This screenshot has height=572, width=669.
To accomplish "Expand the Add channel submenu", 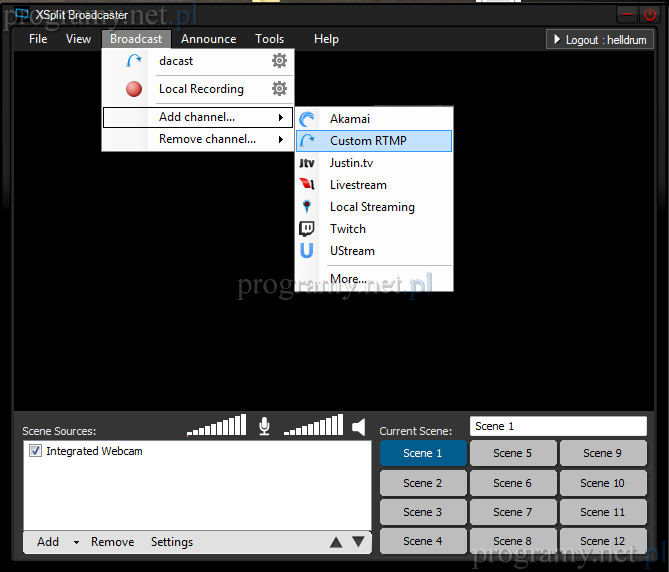I will (197, 117).
